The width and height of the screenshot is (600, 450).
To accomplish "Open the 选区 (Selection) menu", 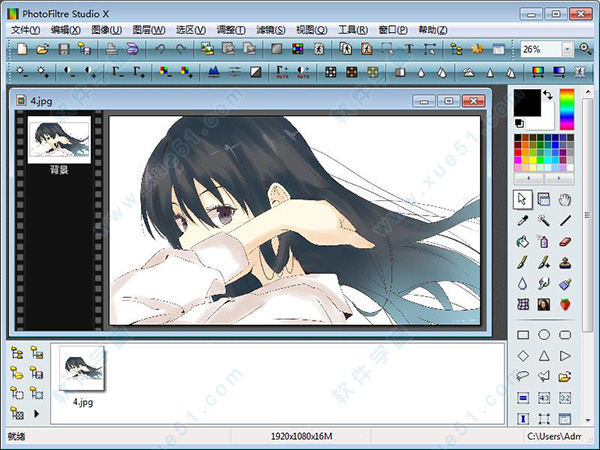I will click(191, 30).
